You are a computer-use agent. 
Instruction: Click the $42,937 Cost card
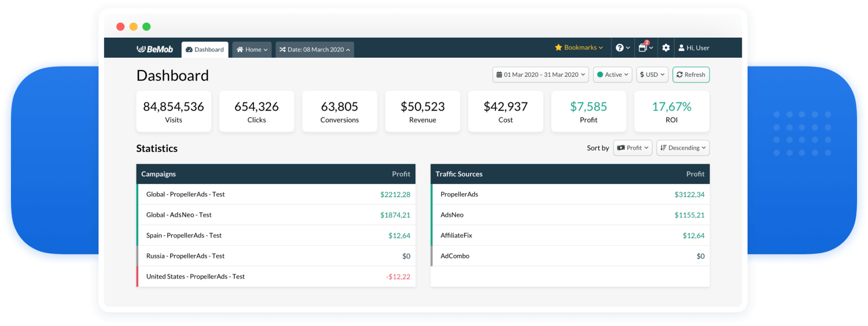point(506,112)
